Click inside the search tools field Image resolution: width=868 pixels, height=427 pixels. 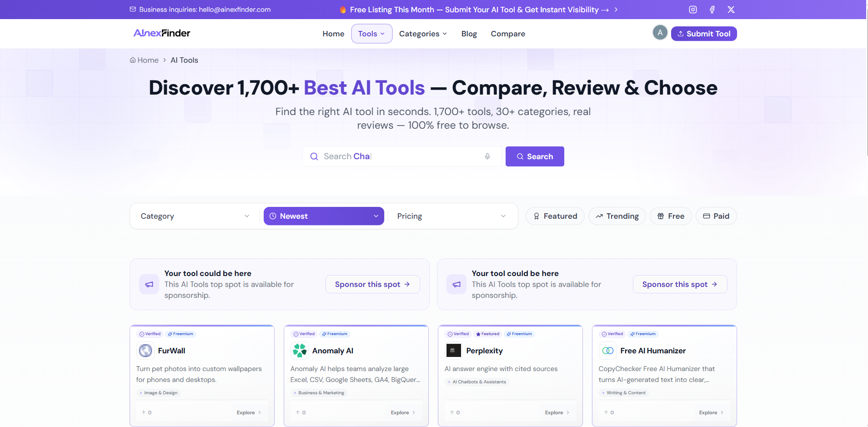[x=402, y=156]
